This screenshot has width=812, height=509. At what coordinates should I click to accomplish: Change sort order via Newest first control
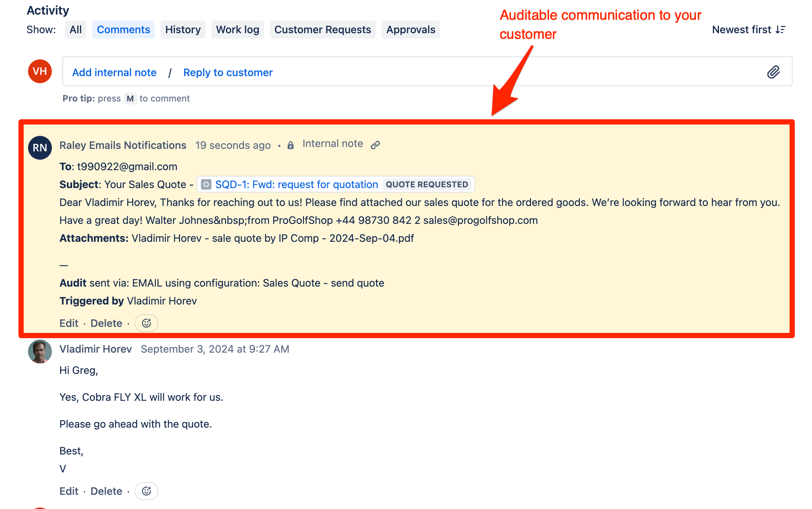point(748,29)
